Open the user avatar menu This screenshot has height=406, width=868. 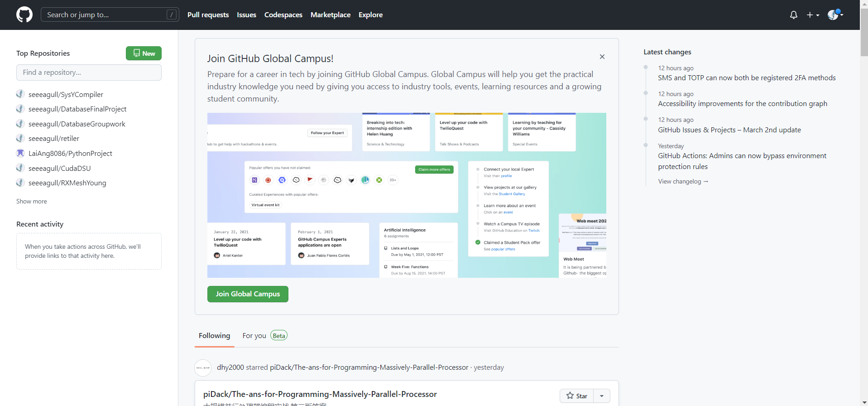pyautogui.click(x=835, y=14)
